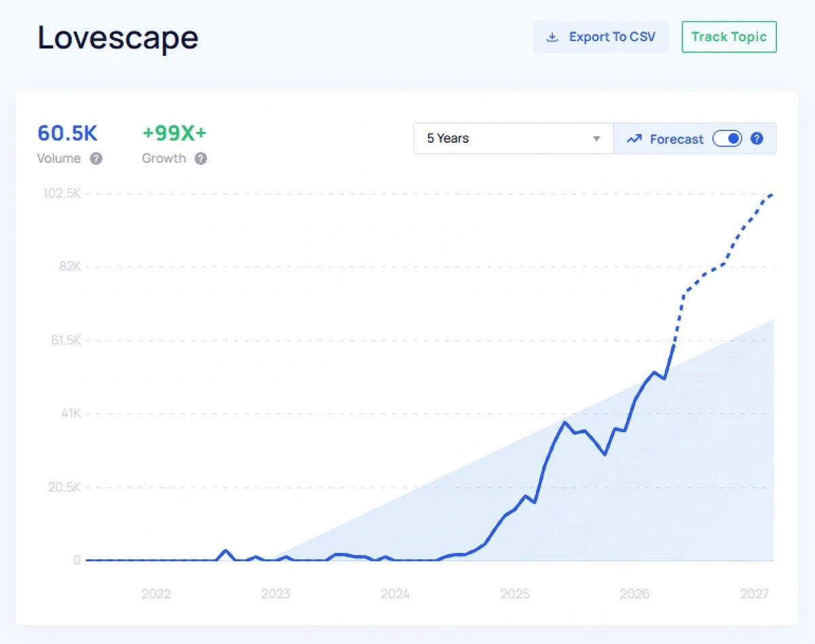Click the Volume label under 60.5K
Viewport: 815px width, 644px height.
coord(59,158)
